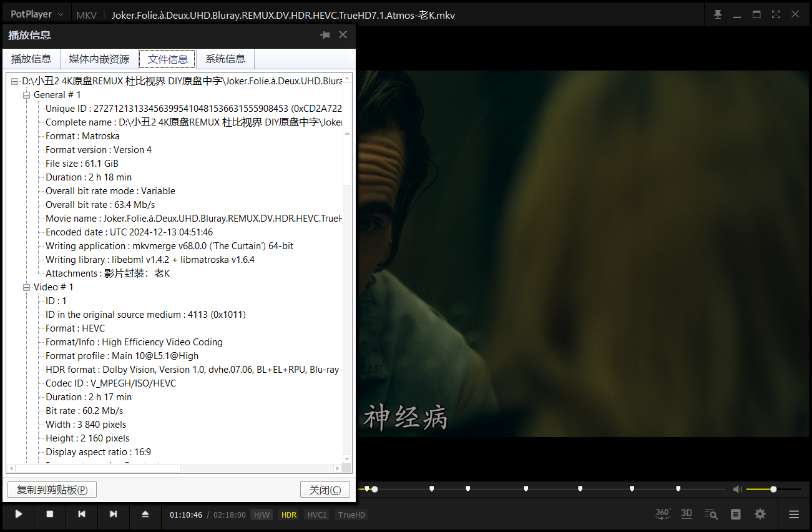Switch to the 媒体内嵌资源 tab
The height and width of the screenshot is (532, 812).
pyautogui.click(x=99, y=59)
